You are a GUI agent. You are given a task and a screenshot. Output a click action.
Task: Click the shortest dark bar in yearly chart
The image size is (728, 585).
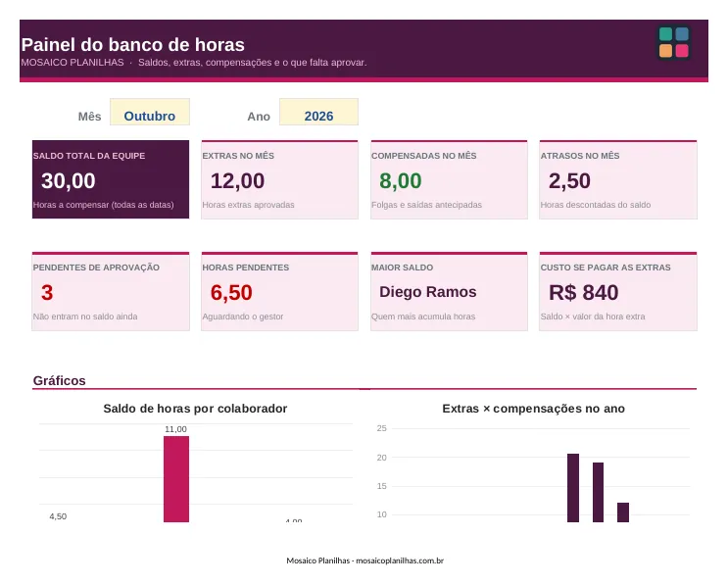coord(623,512)
